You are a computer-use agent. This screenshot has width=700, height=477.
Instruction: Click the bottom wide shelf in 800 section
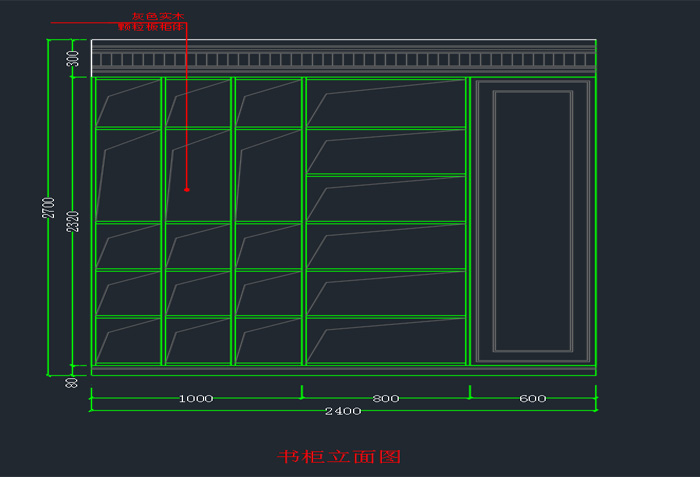click(385, 340)
